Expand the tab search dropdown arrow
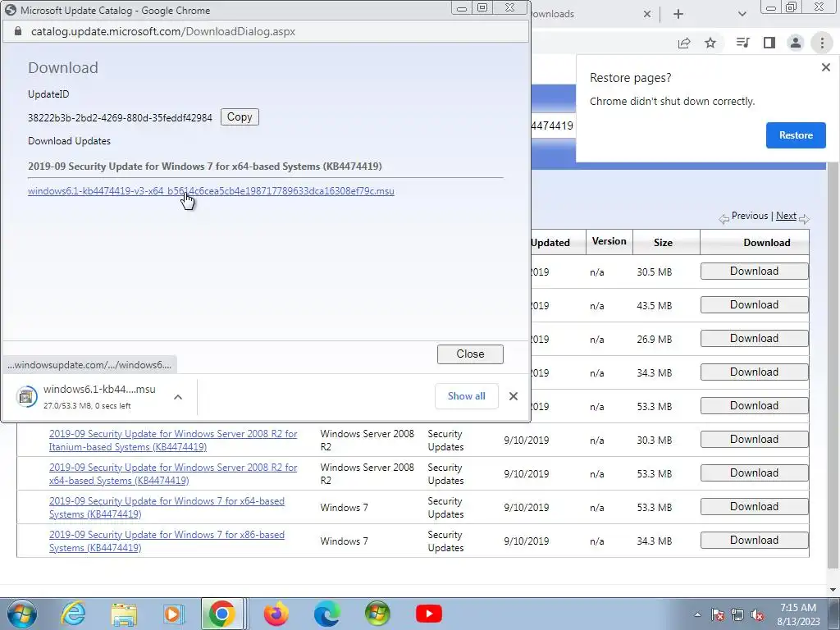Screen dimensions: 840x630 coord(742,14)
